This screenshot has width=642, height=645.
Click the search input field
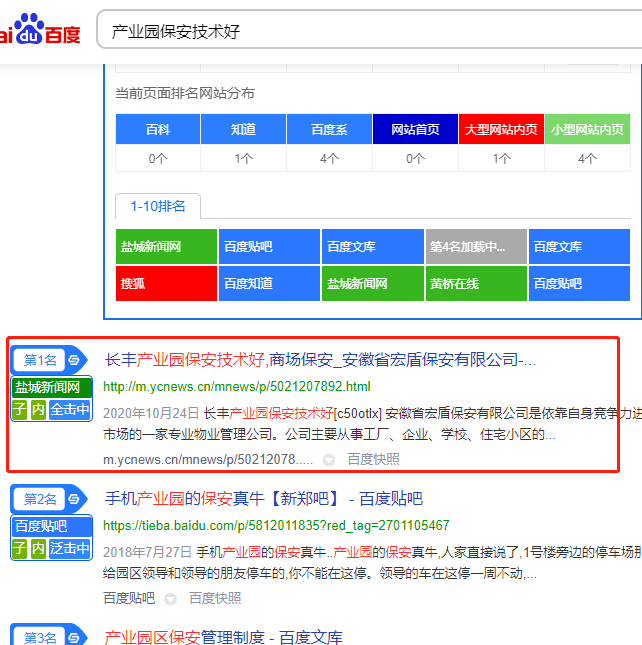click(x=369, y=30)
